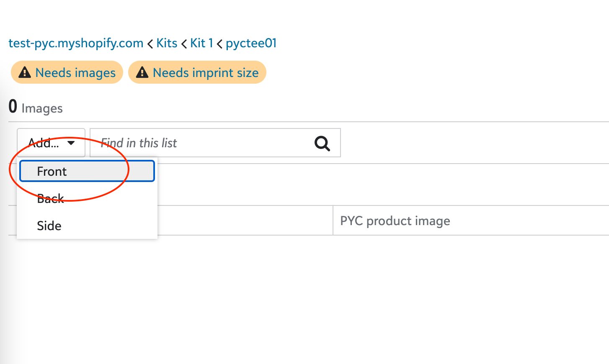Click the chevron before Kits breadcrumb
609x364 pixels.
pyautogui.click(x=150, y=44)
